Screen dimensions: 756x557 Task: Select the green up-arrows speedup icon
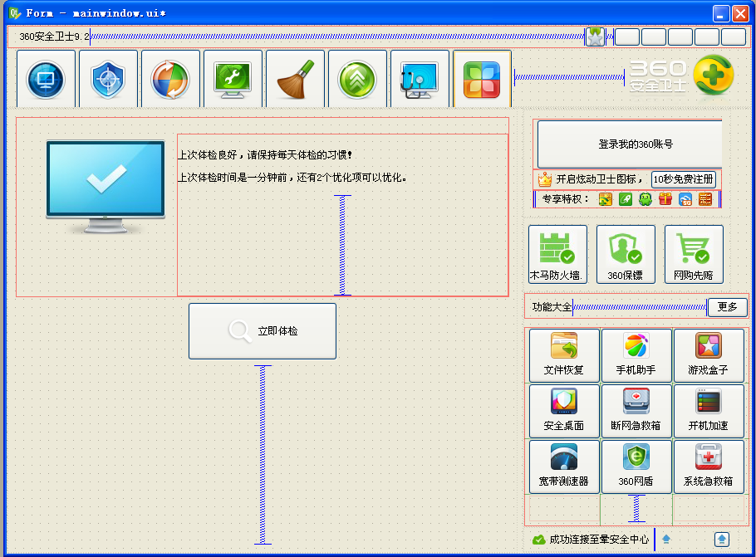pyautogui.click(x=357, y=79)
